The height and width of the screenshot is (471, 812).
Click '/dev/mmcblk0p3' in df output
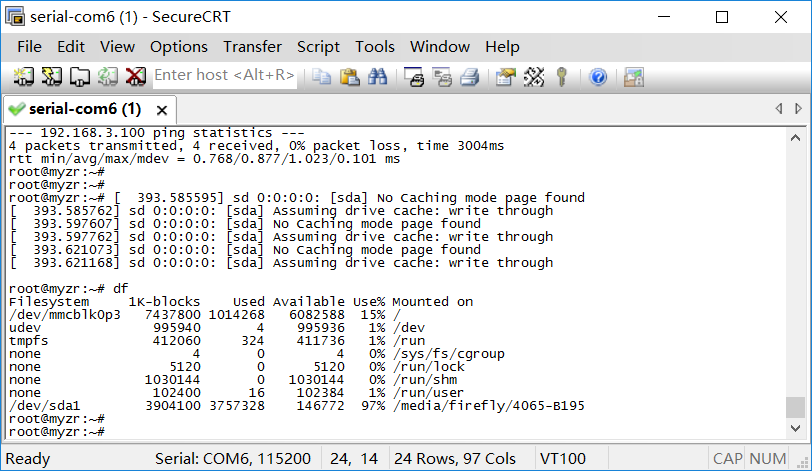[x=65, y=315]
